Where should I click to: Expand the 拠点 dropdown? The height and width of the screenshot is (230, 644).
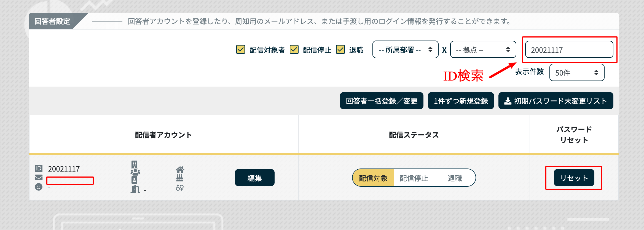(x=483, y=50)
